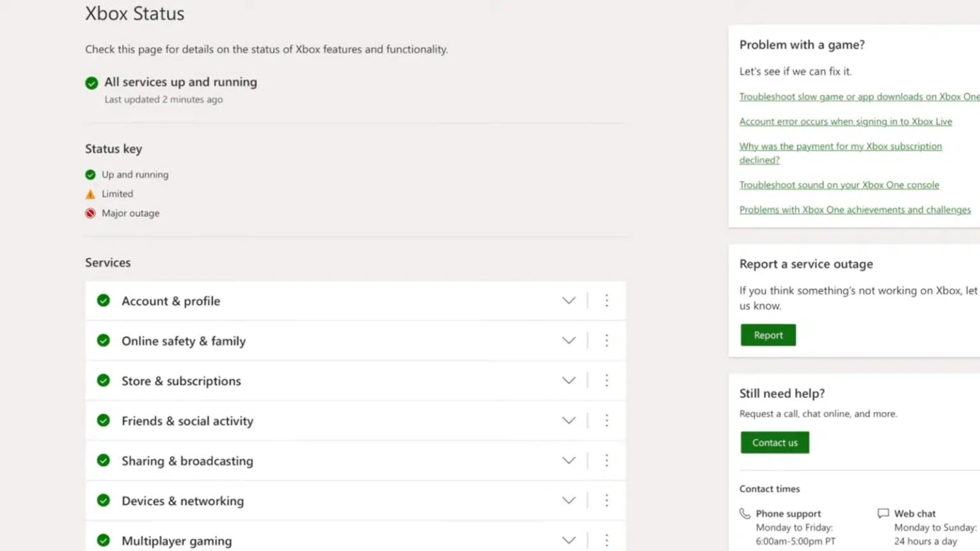Click the Phone support label
This screenshot has width=980, height=551.
(789, 514)
